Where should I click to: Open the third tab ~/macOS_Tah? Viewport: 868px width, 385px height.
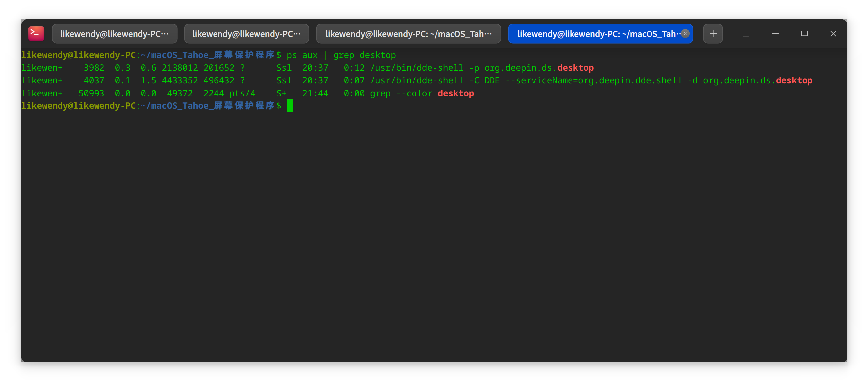[x=409, y=34]
